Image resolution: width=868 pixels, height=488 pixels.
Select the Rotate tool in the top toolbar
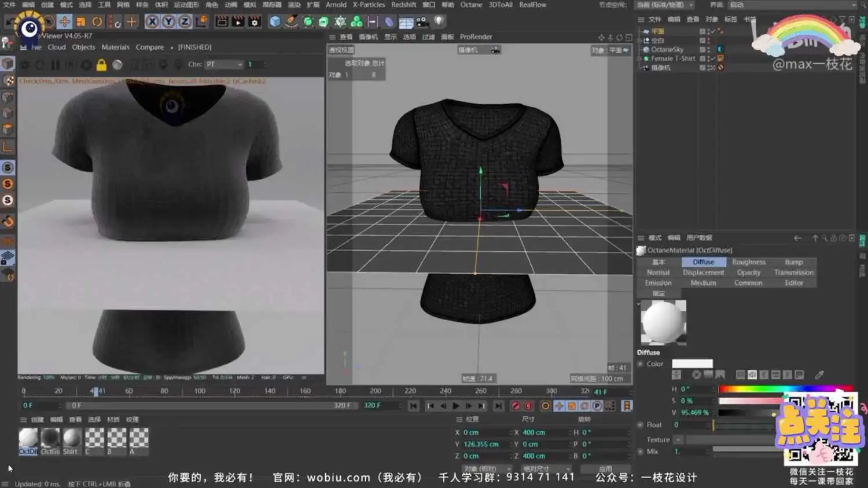click(x=97, y=21)
